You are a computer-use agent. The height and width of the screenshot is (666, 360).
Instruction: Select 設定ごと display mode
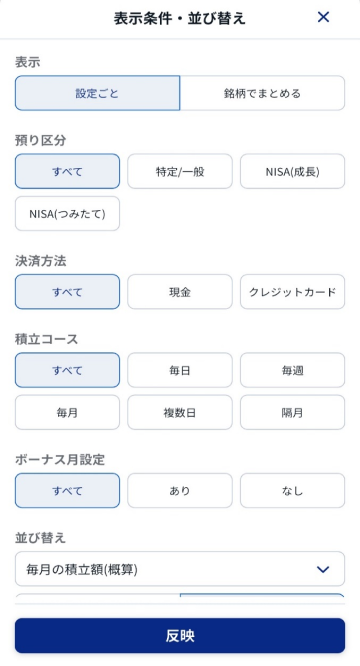(98, 93)
